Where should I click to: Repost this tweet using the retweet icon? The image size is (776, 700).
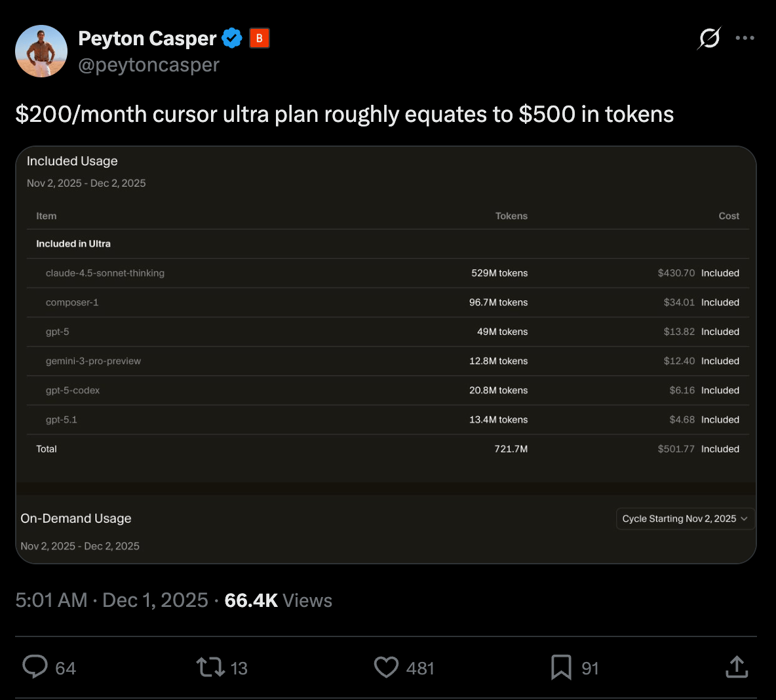click(x=210, y=667)
